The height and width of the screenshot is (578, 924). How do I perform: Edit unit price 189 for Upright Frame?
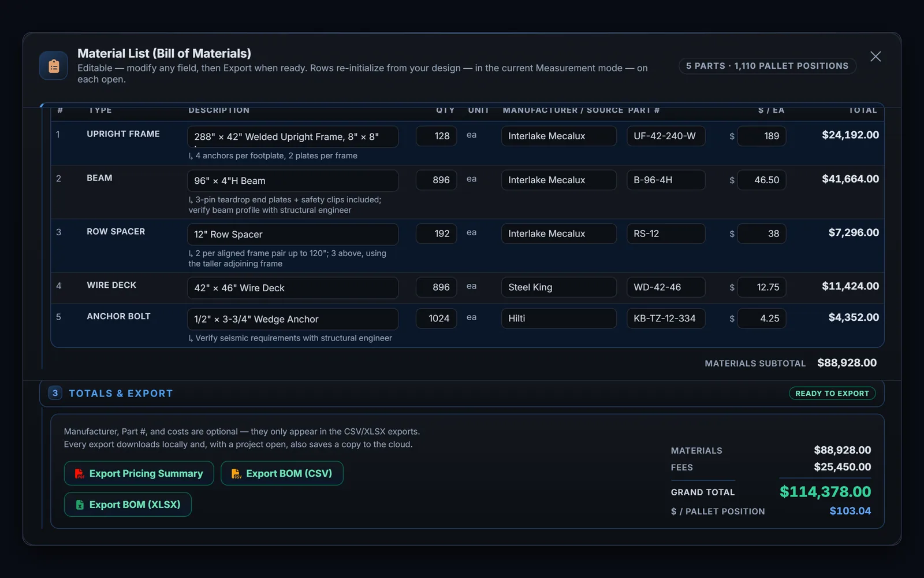point(762,136)
